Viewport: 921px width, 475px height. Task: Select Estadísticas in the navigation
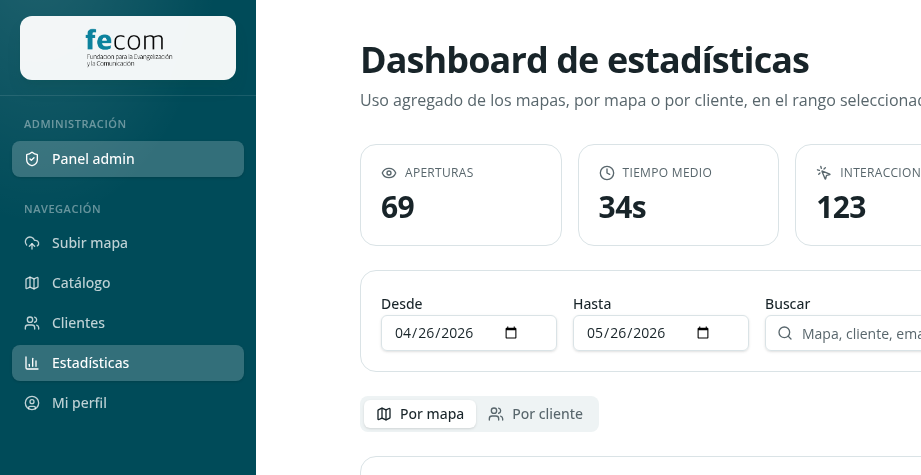[128, 363]
